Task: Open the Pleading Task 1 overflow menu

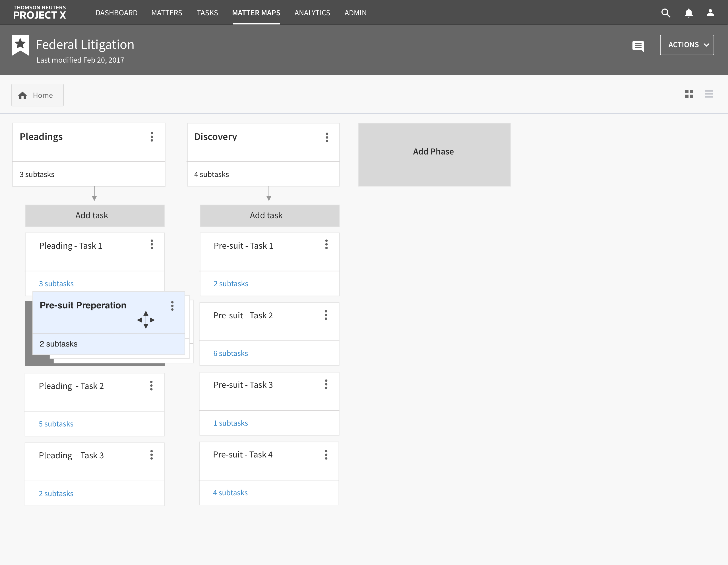Action: [152, 244]
